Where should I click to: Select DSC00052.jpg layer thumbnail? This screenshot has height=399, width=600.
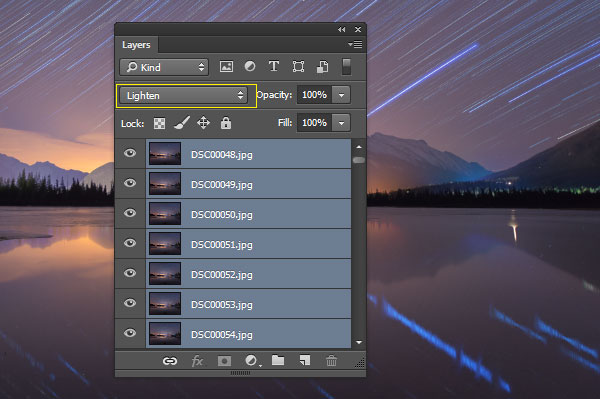(165, 274)
